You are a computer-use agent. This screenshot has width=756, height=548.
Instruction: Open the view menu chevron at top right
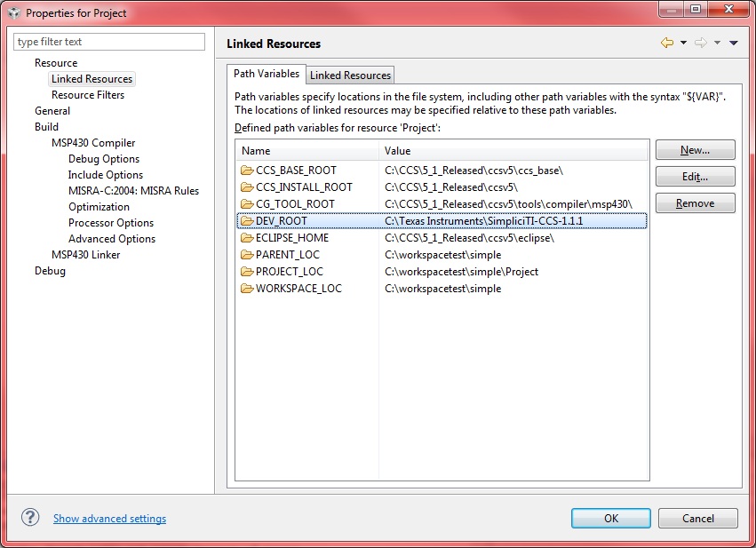(x=732, y=42)
